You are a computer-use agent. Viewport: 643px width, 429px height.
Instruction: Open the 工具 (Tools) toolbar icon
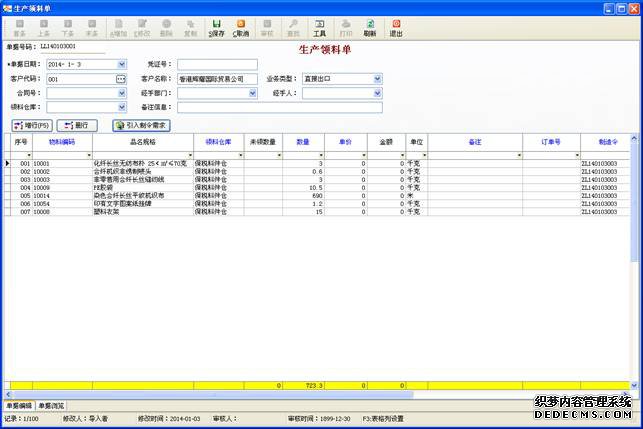coord(319,27)
